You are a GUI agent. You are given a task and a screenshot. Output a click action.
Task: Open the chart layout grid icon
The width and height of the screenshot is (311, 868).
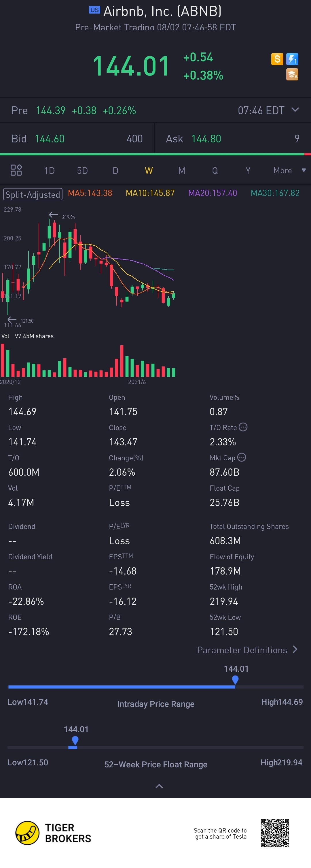16,170
